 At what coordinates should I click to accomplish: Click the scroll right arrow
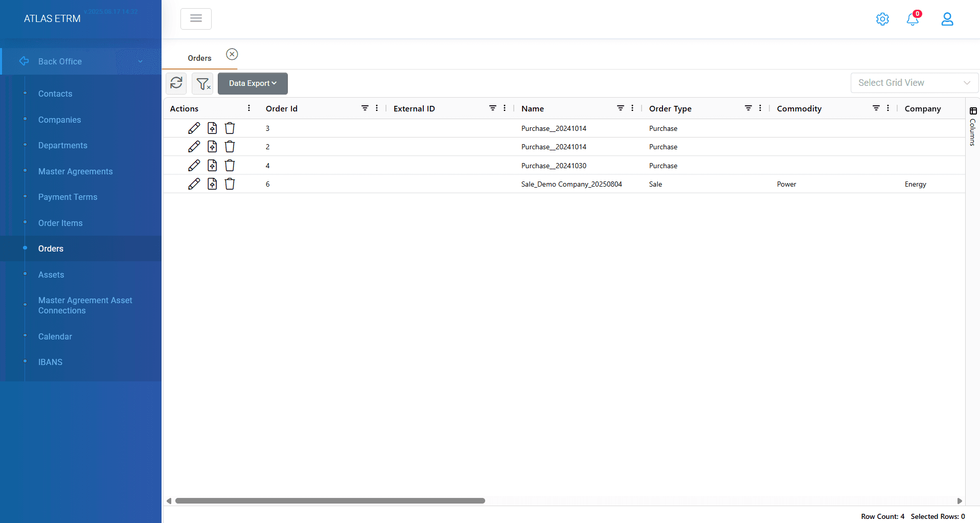click(x=960, y=501)
